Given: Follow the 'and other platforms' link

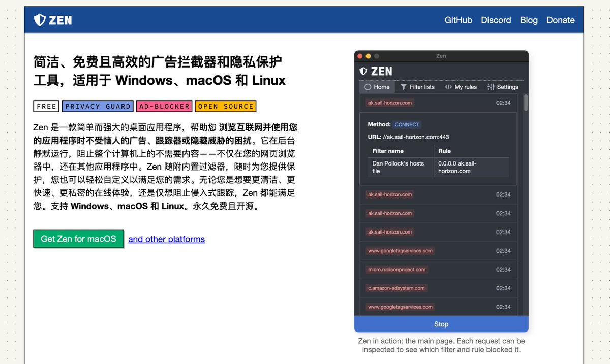Looking at the screenshot, I should click(166, 239).
